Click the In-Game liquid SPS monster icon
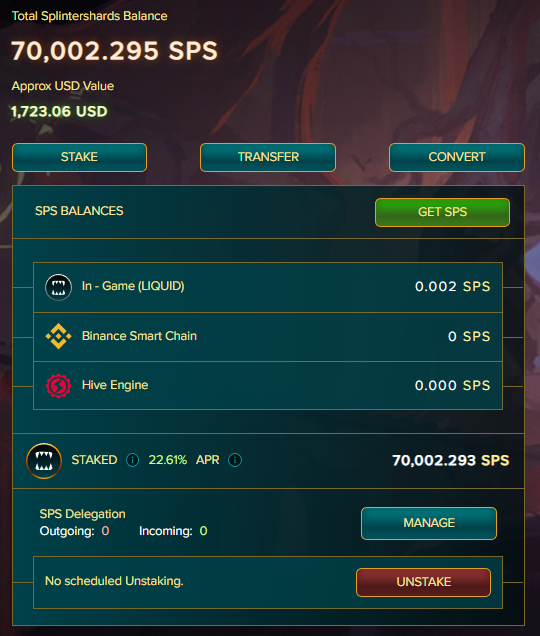This screenshot has height=636, width=540. click(58, 288)
